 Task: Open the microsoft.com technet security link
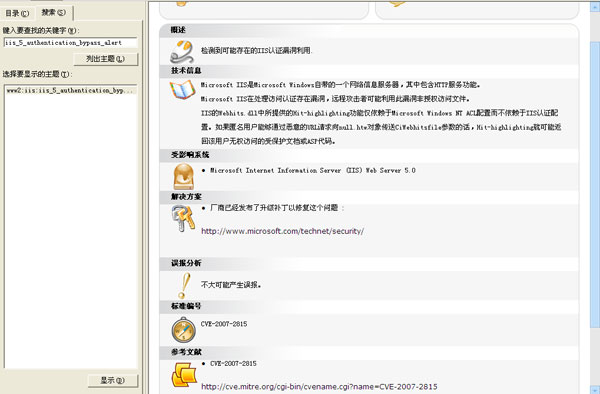coord(282,231)
